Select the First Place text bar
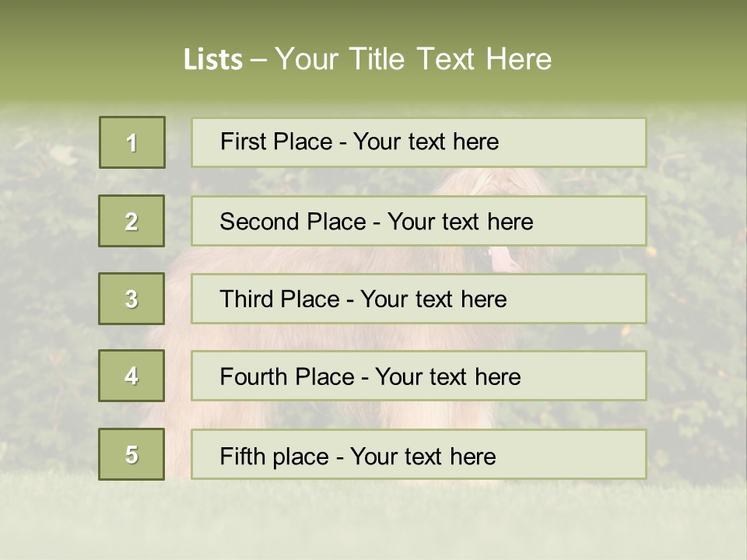Screen dimensions: 747x560 coord(419,142)
